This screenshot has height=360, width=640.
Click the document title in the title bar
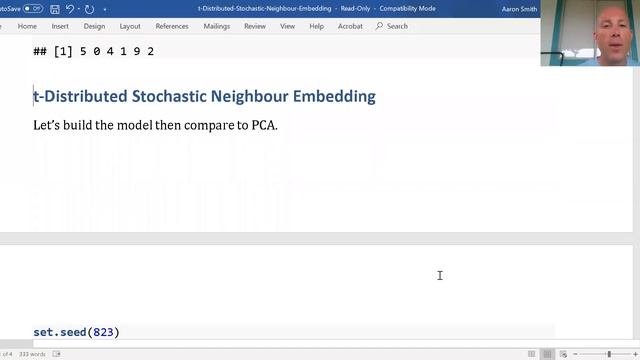(x=264, y=9)
